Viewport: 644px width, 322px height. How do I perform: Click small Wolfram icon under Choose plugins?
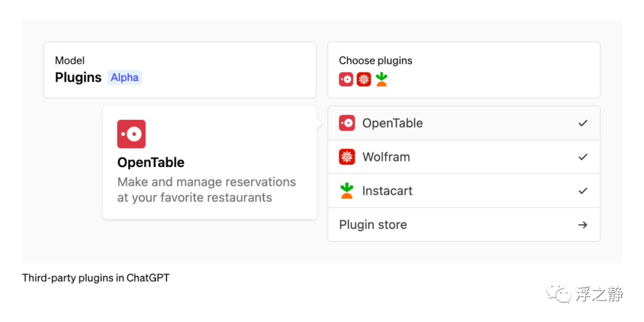pyautogui.click(x=364, y=79)
